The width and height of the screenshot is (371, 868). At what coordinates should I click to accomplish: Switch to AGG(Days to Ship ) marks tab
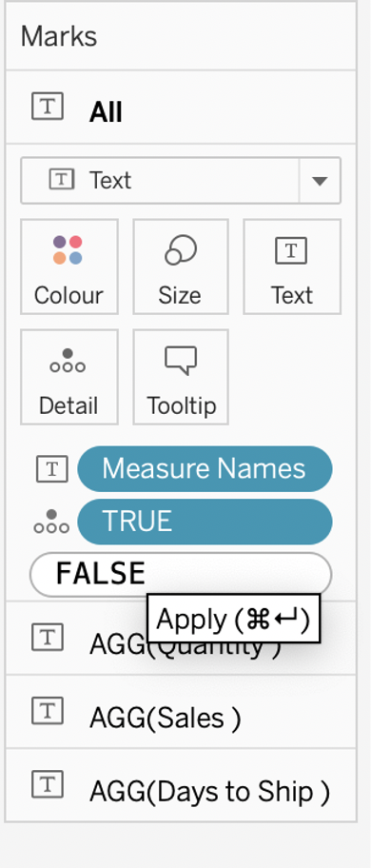(x=181, y=785)
